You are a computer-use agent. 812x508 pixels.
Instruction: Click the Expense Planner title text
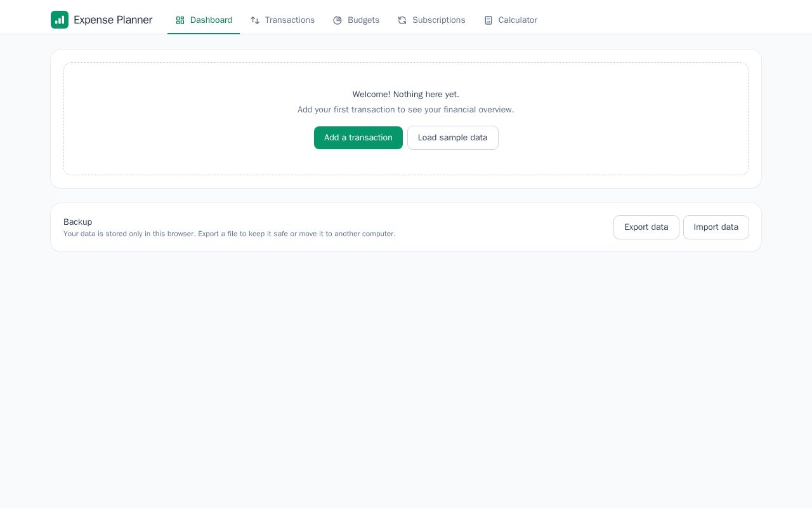coord(113,20)
